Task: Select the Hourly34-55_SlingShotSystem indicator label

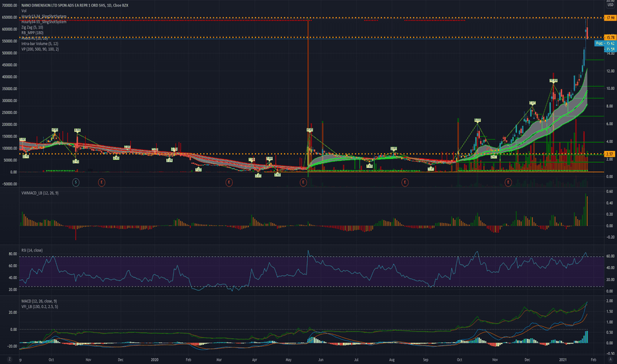Action: click(44, 22)
